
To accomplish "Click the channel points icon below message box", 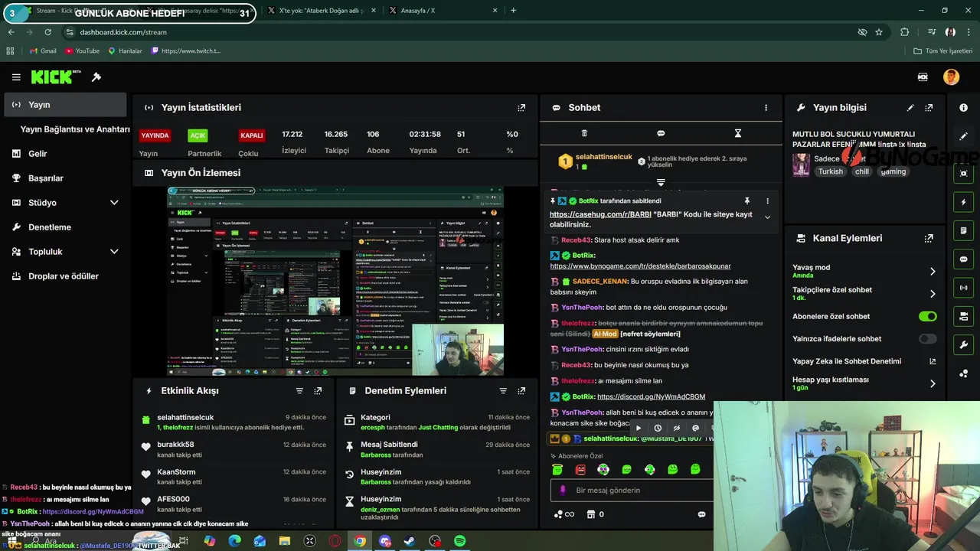I will pos(559,514).
